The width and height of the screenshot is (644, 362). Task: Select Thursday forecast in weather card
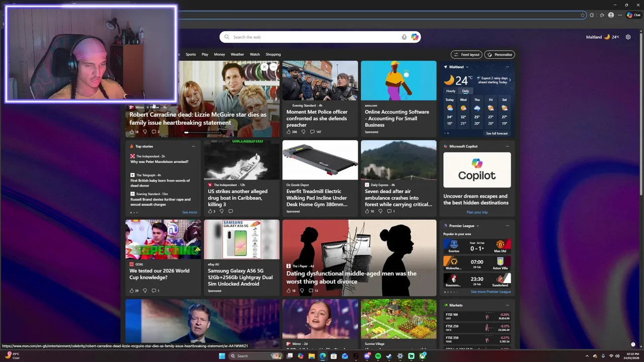477,111
